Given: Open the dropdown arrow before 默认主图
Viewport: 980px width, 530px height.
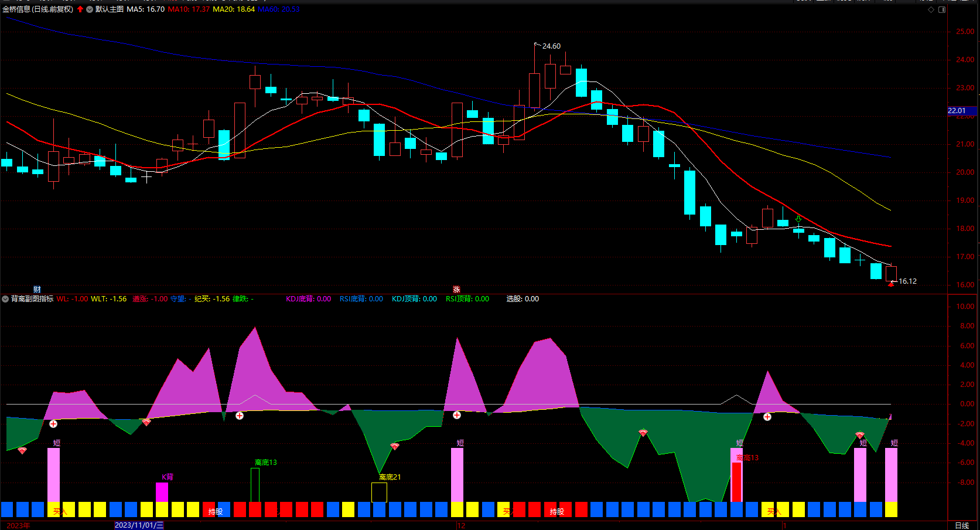Looking at the screenshot, I should point(90,9).
